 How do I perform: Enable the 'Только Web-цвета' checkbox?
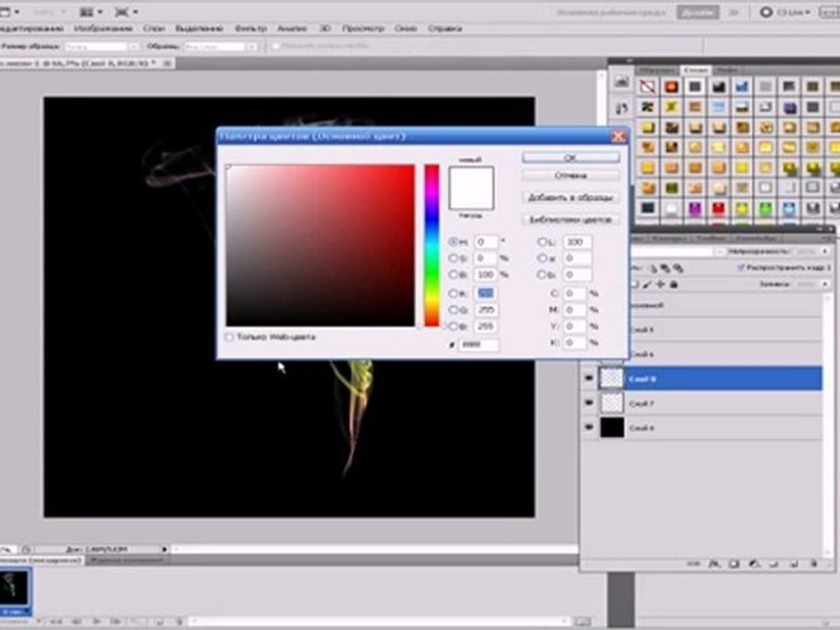point(230,337)
